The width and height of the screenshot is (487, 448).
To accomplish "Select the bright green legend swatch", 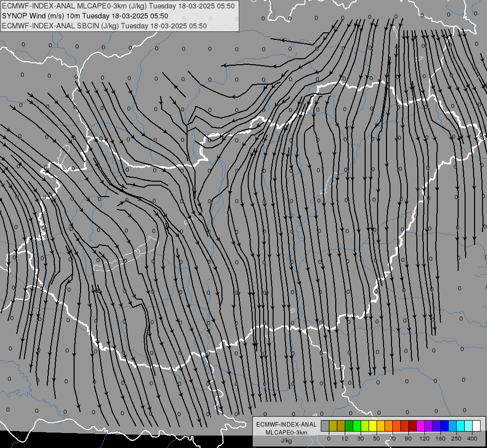I will click(357, 426).
